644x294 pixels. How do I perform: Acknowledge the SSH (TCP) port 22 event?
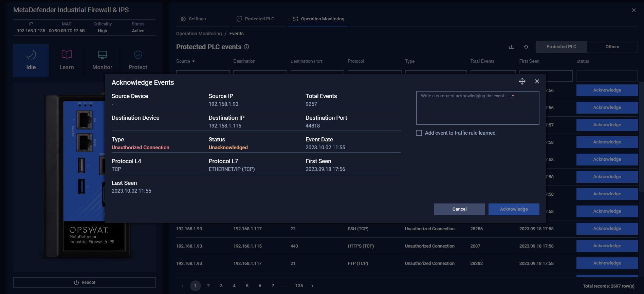click(x=607, y=229)
